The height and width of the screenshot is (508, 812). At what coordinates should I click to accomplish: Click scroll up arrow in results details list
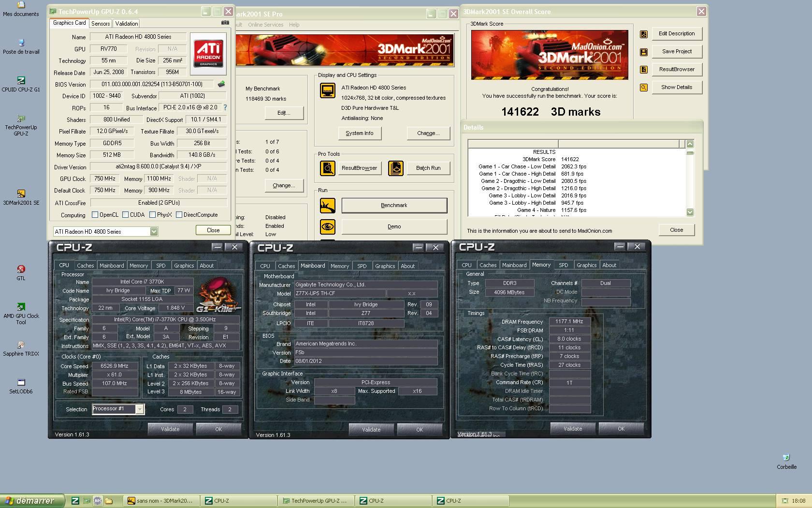(x=690, y=144)
